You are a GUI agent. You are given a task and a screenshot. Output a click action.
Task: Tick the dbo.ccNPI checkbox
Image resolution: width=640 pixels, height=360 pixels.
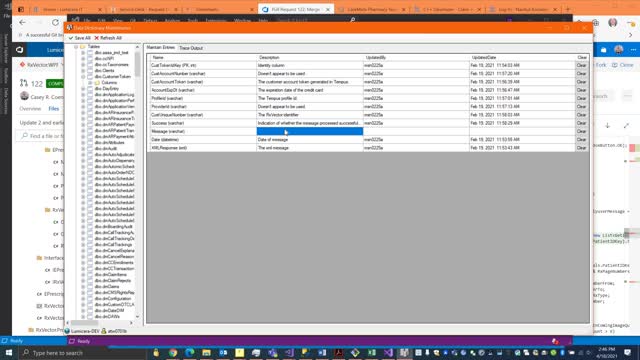tap(90, 59)
